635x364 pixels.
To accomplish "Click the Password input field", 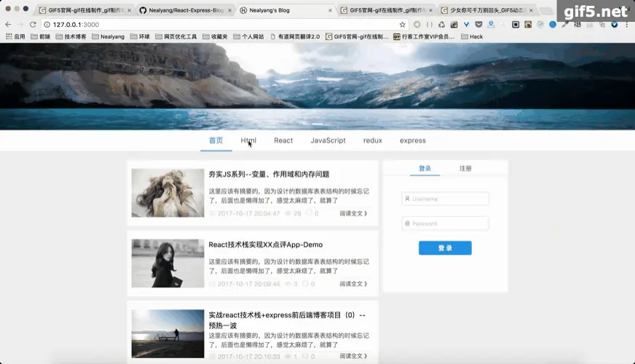I will pos(445,223).
